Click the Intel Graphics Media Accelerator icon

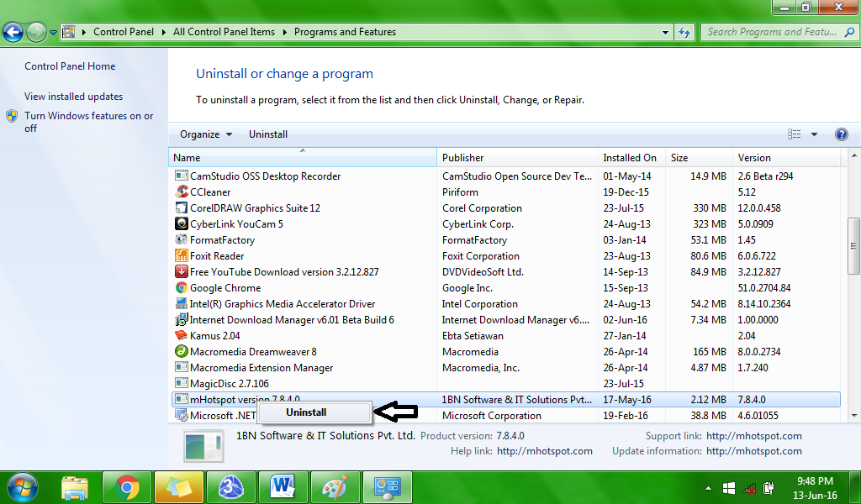(182, 303)
